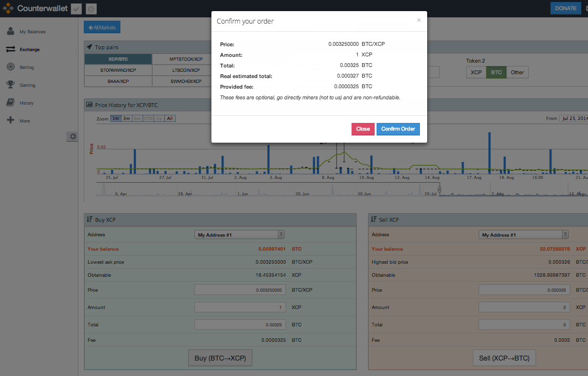
Task: Click the Buy XCP sort icon
Action: (x=90, y=219)
